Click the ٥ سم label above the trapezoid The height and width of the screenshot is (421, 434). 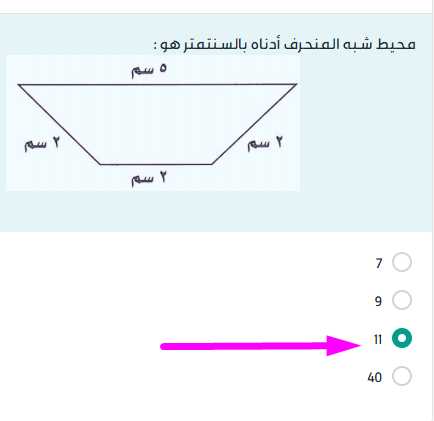click(x=149, y=69)
